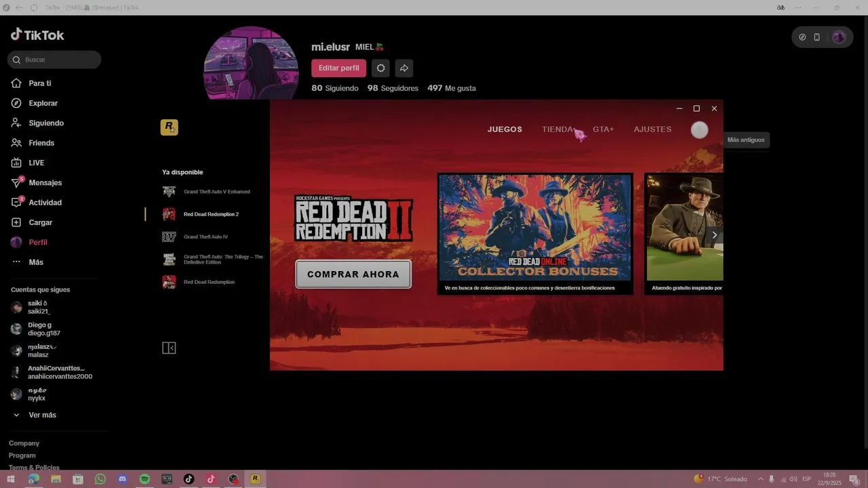Open the weather widget showing 17°C Soleado

click(x=720, y=479)
